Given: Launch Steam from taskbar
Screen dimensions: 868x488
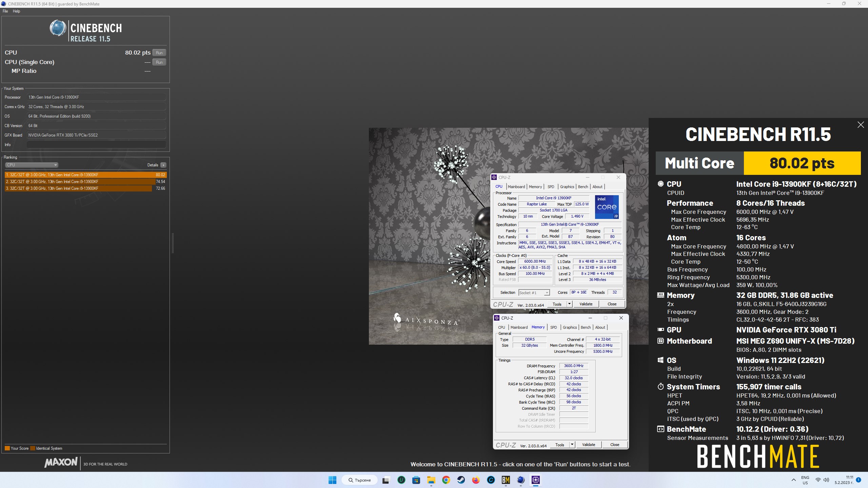Looking at the screenshot, I should coord(461,480).
